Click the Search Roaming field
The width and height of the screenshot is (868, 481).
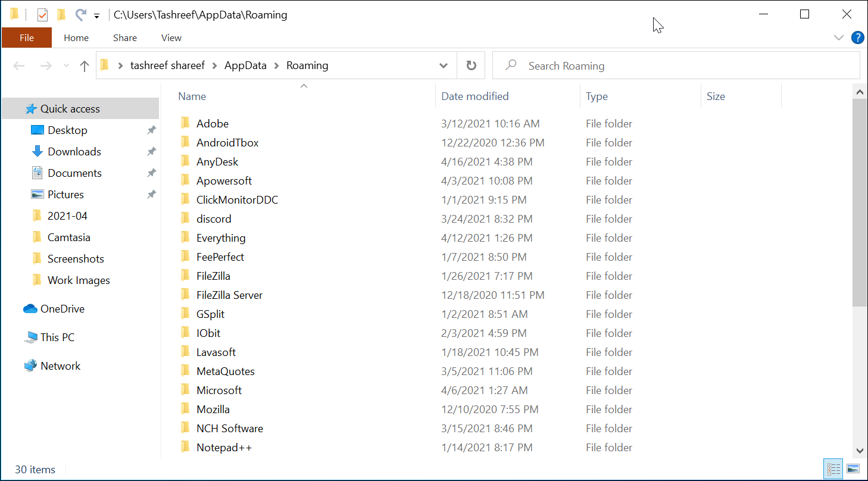(x=676, y=65)
